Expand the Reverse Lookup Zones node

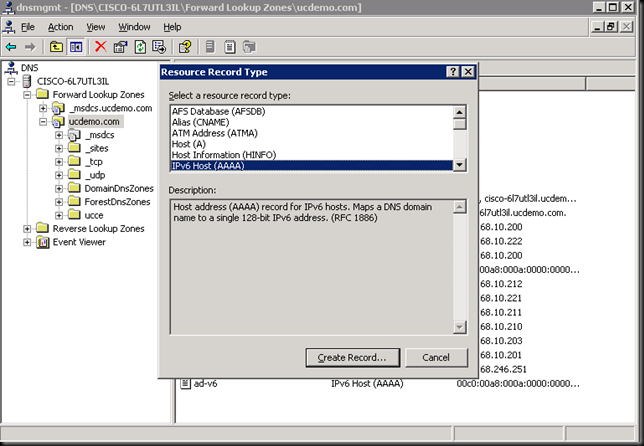click(27, 229)
